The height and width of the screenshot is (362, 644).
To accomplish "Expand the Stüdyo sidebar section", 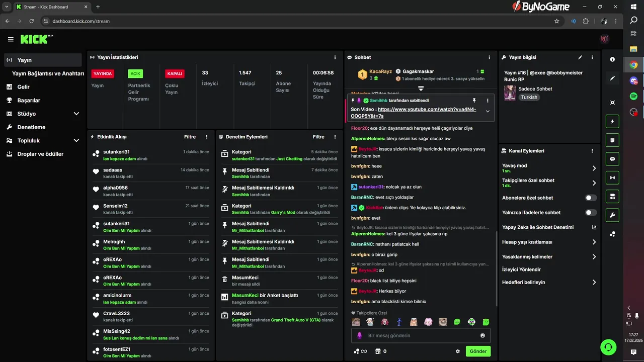I will (76, 114).
